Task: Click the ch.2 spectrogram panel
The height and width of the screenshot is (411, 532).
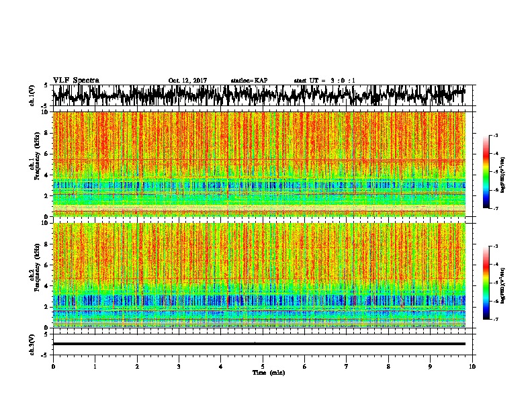Action: 259,275
